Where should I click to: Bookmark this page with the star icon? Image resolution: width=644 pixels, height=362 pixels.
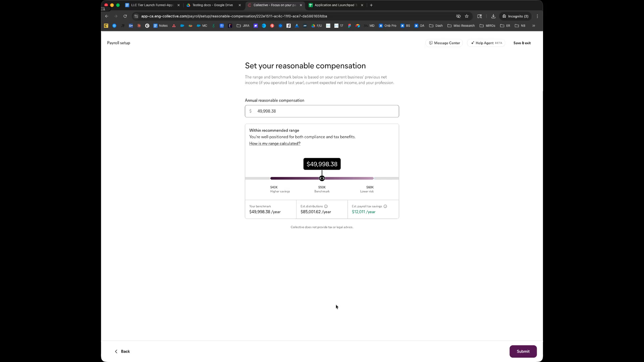pyautogui.click(x=467, y=16)
